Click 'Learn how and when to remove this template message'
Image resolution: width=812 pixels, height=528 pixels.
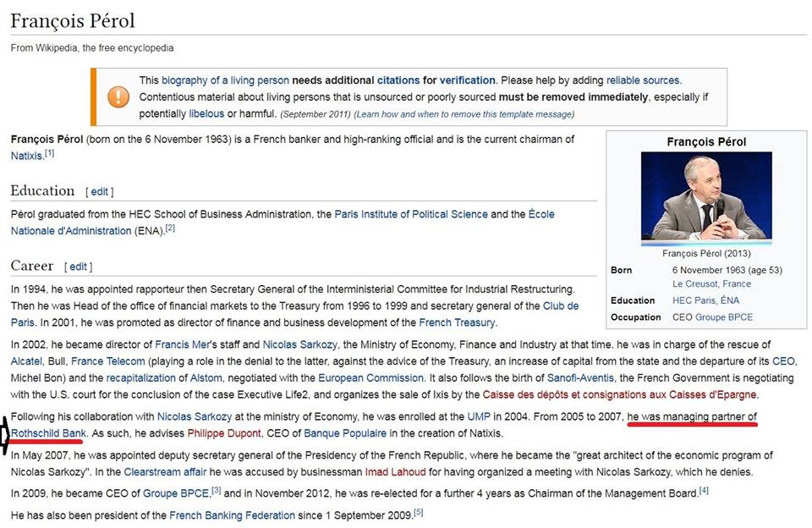[464, 114]
